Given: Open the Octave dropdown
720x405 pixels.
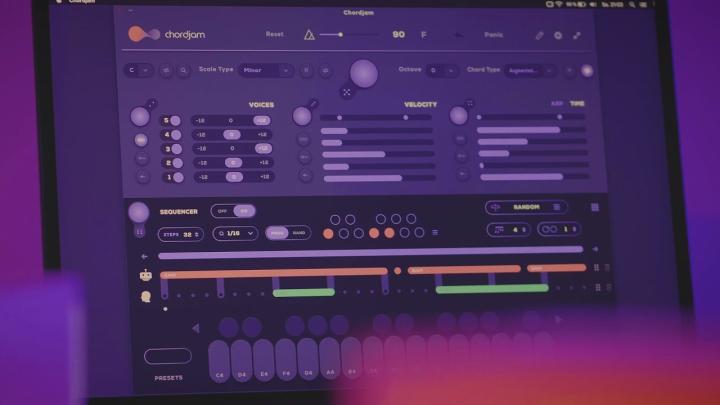Looking at the screenshot, I should [442, 70].
